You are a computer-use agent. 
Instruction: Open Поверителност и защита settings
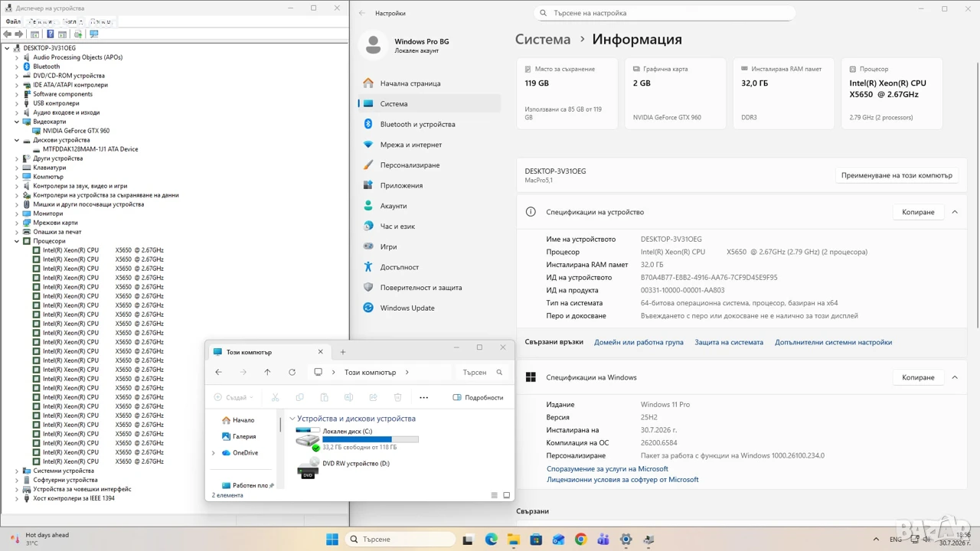pyautogui.click(x=430, y=288)
